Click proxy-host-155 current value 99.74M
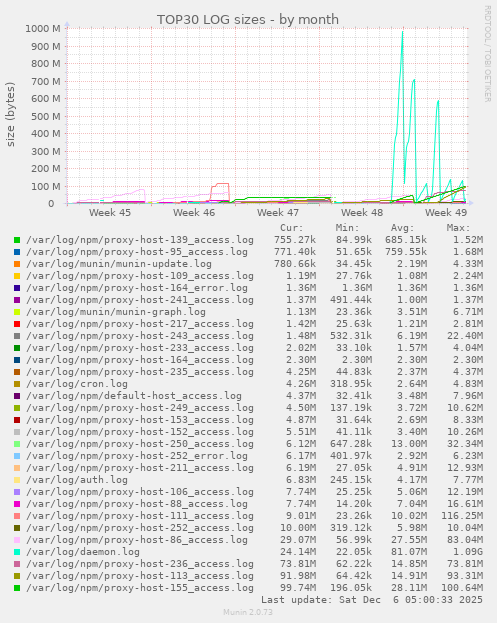The height and width of the screenshot is (623, 497). (x=301, y=588)
